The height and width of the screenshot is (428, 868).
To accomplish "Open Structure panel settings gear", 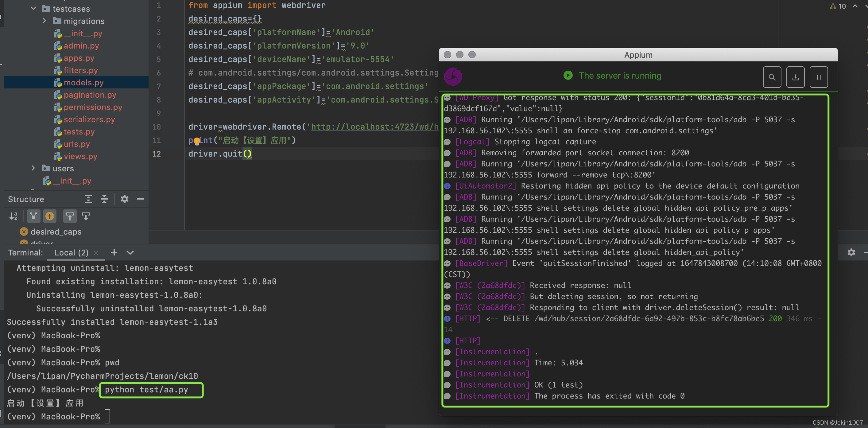I will [x=124, y=199].
